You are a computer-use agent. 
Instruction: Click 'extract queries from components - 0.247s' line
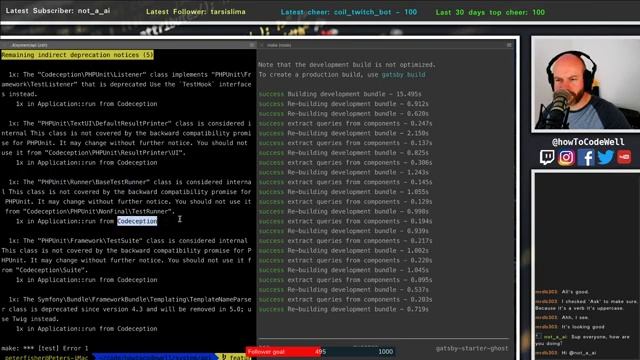pyautogui.click(x=360, y=123)
